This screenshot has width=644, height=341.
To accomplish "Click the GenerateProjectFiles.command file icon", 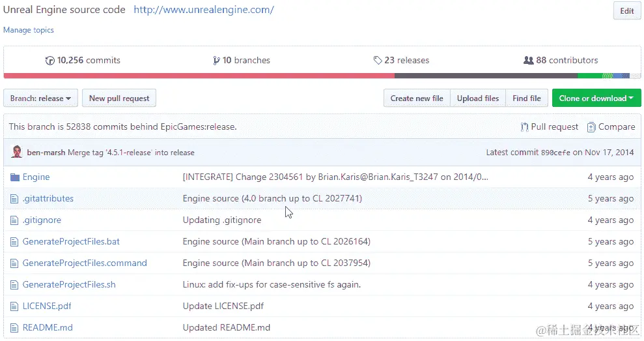I will pyautogui.click(x=14, y=263).
